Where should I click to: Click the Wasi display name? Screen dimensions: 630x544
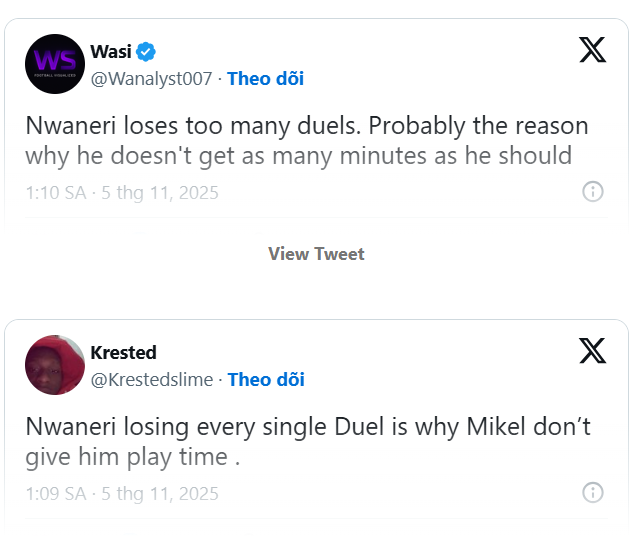pos(111,52)
